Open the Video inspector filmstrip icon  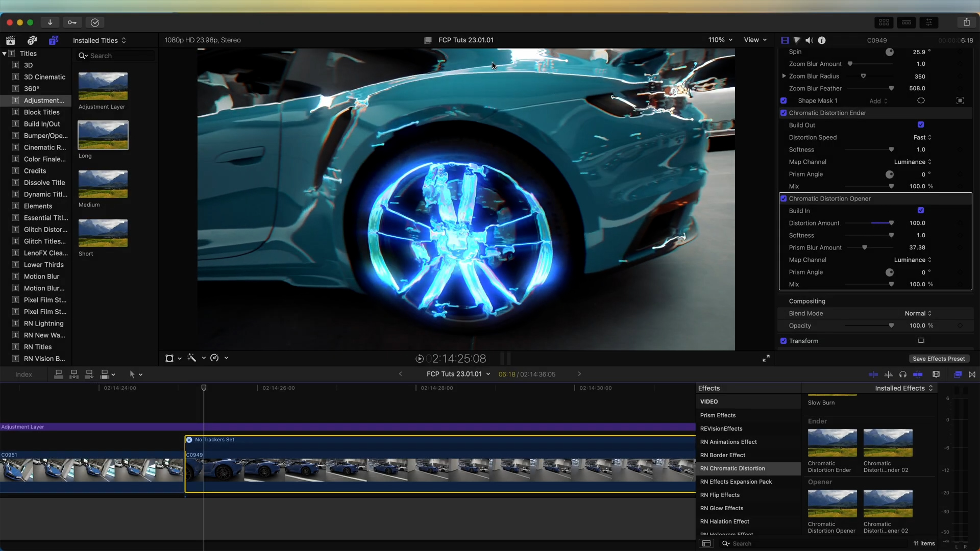pos(785,40)
